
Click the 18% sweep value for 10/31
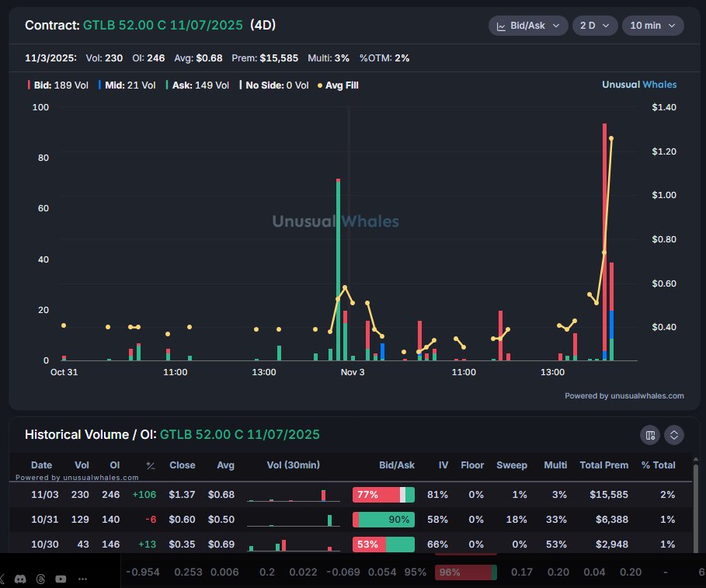pos(516,520)
